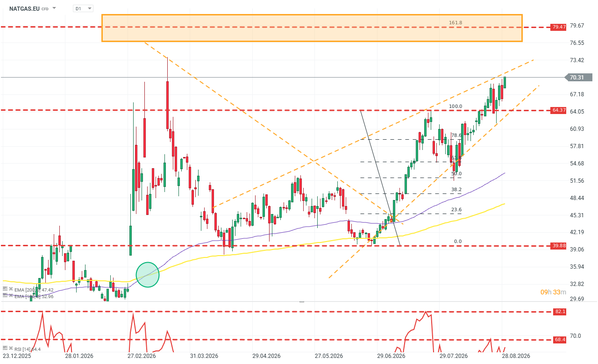
Task: Click the 67.18 price axis label
Action: click(x=578, y=94)
